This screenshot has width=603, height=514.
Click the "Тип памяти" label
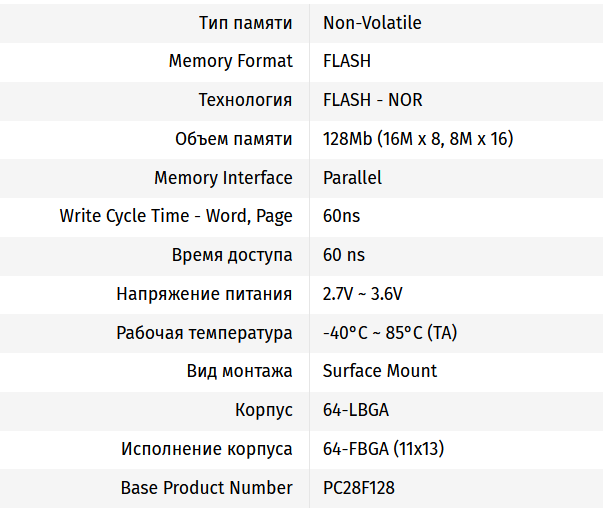click(246, 22)
